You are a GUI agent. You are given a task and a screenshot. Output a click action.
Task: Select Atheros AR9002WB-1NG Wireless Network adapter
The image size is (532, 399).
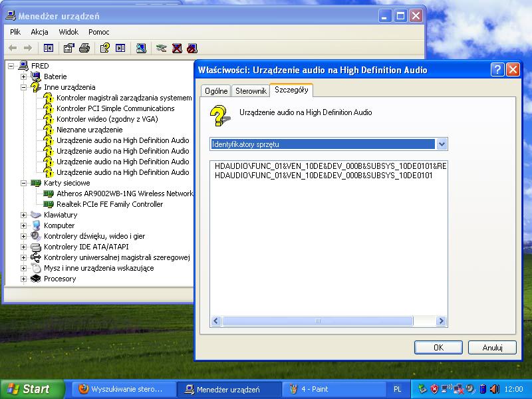(124, 194)
